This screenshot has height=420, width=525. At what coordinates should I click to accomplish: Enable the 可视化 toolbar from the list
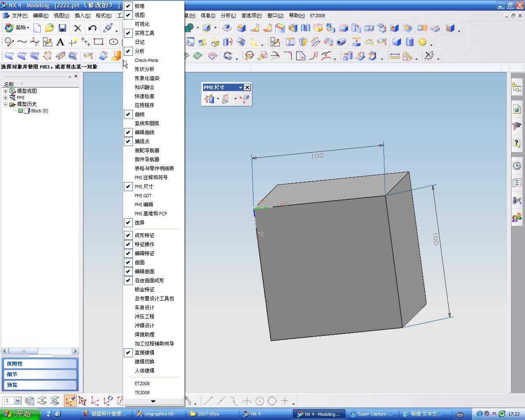(142, 24)
